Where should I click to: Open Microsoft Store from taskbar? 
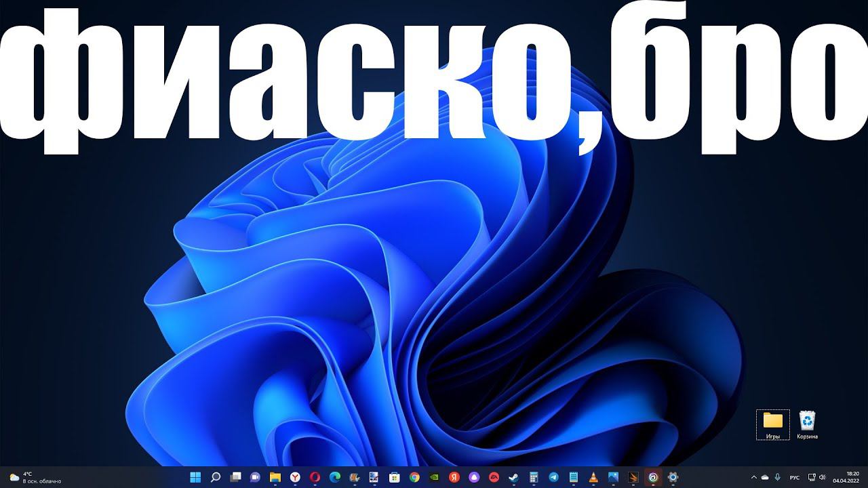coord(394,477)
